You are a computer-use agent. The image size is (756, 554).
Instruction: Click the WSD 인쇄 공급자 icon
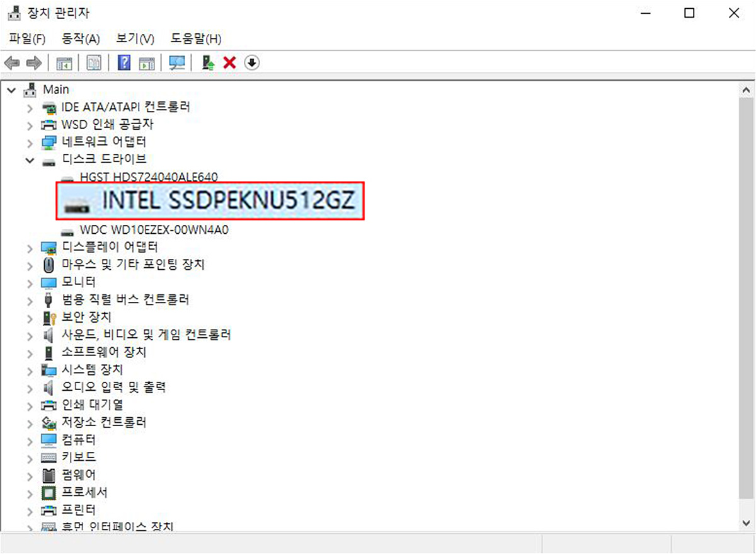click(x=49, y=125)
